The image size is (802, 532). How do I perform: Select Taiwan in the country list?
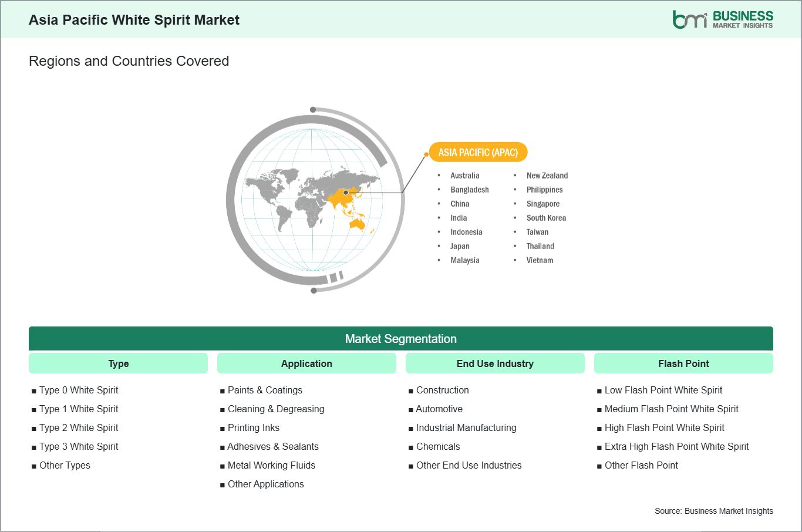pos(537,232)
